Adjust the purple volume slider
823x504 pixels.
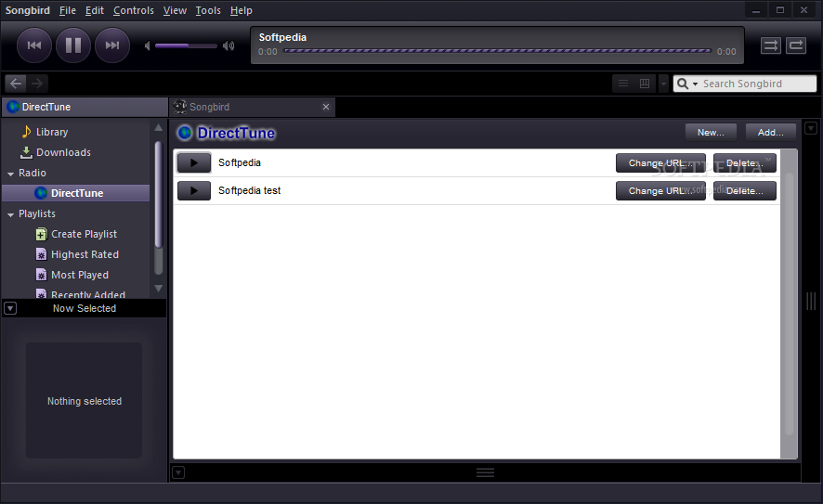[186, 46]
